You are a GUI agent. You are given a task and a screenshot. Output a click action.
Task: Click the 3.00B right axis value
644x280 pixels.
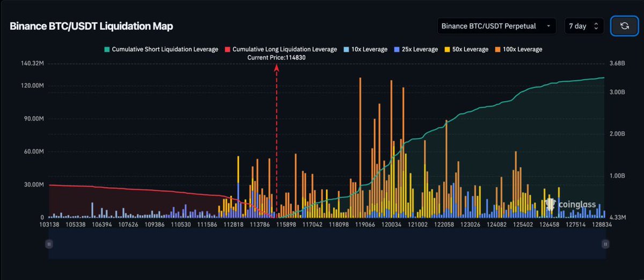tap(618, 92)
